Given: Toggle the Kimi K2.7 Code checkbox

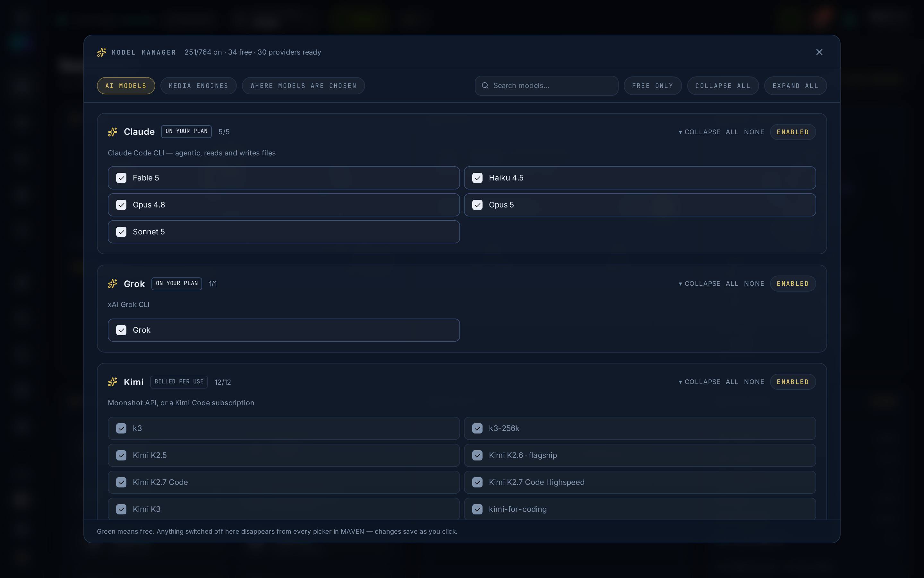Looking at the screenshot, I should coord(121,482).
